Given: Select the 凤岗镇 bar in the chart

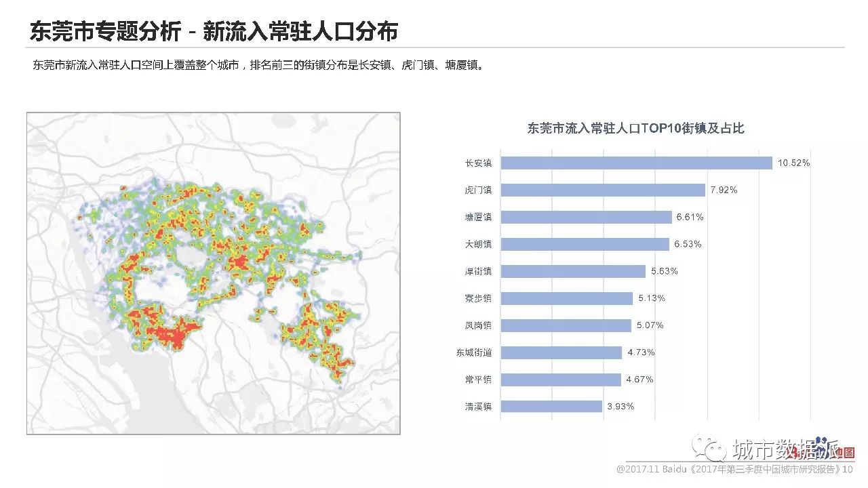Looking at the screenshot, I should click(566, 325).
